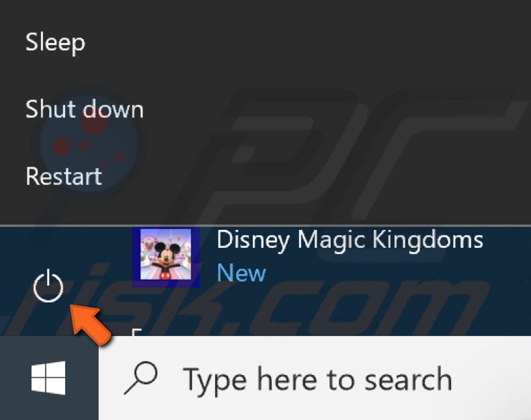Click the circular power symbol

[x=48, y=288]
